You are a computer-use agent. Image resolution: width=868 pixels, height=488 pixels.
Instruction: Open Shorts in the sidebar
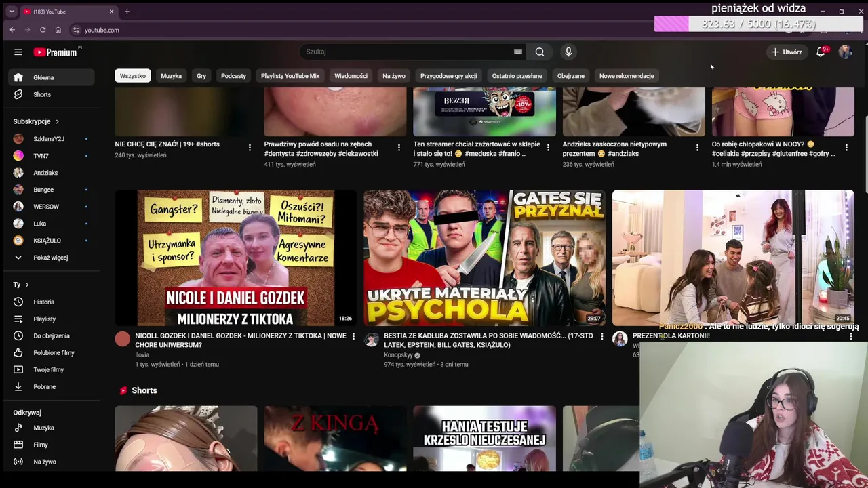[x=52, y=94]
